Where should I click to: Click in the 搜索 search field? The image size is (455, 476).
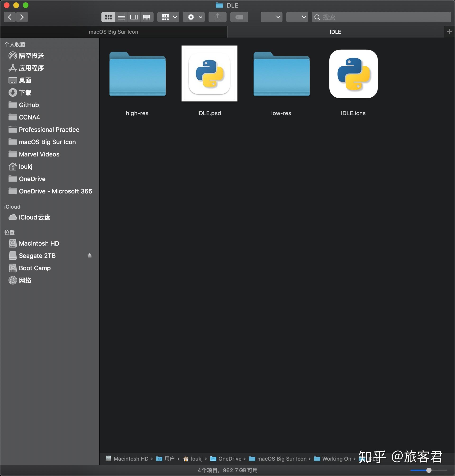click(x=381, y=17)
